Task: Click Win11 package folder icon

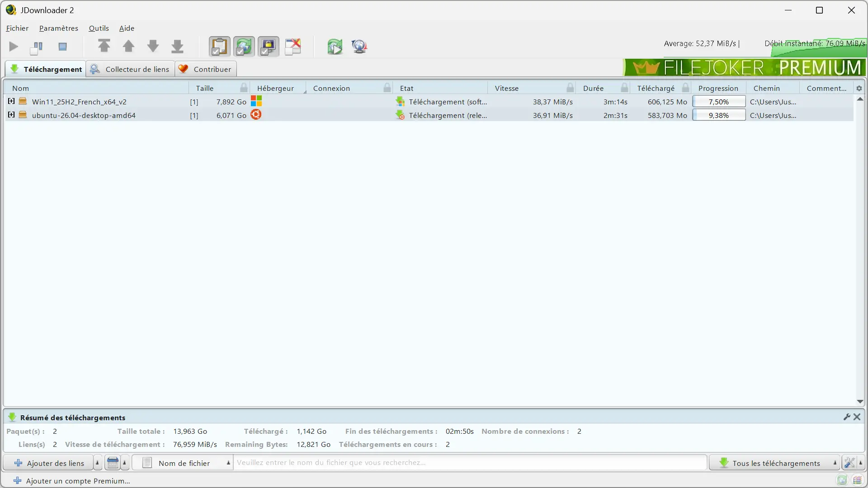Action: coord(23,101)
